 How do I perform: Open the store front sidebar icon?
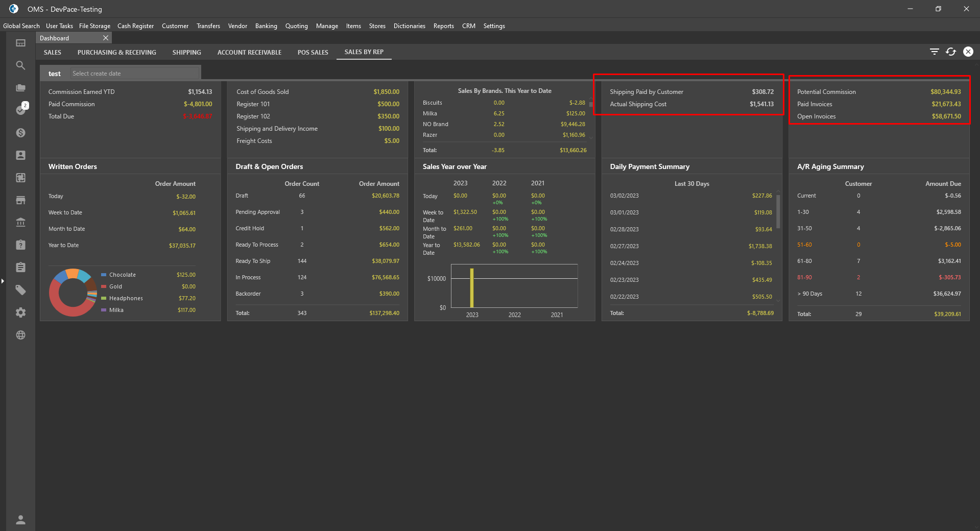point(20,200)
